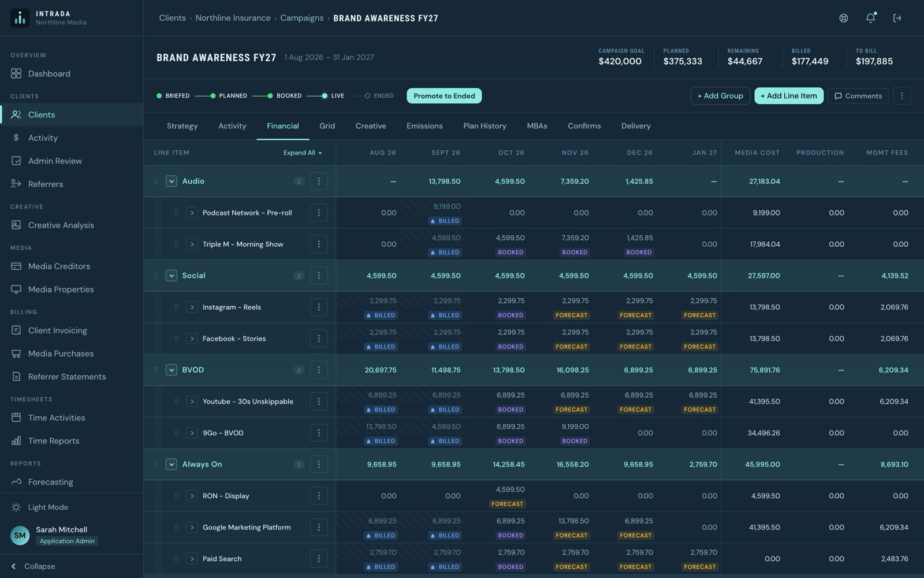
Task: Select the Ended stage in status tracker
Action: [379, 96]
